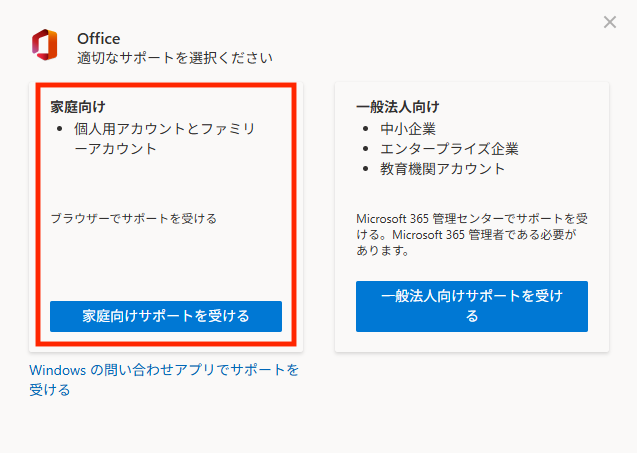
Task: Click 一般法人向けサポートを受ける button
Action: click(472, 306)
